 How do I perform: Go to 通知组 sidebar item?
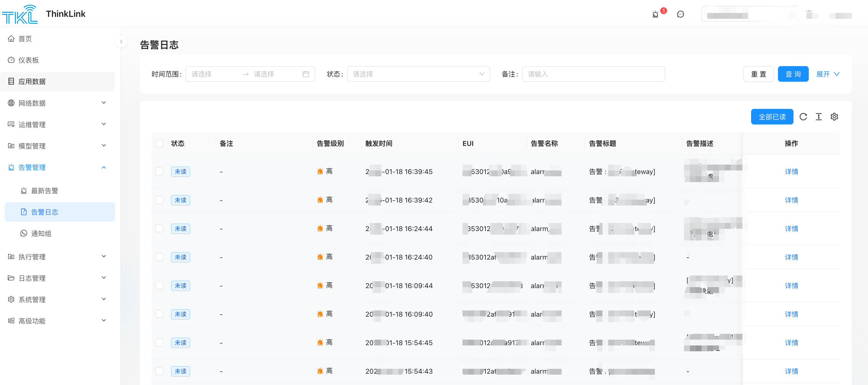41,233
